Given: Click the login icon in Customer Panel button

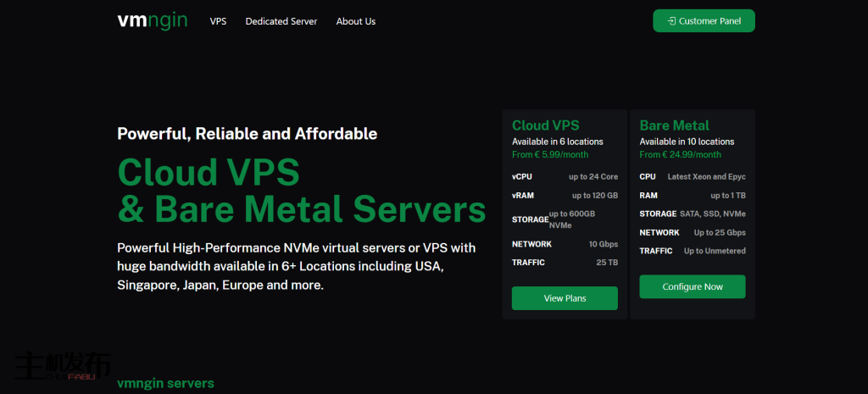Looking at the screenshot, I should click(671, 21).
